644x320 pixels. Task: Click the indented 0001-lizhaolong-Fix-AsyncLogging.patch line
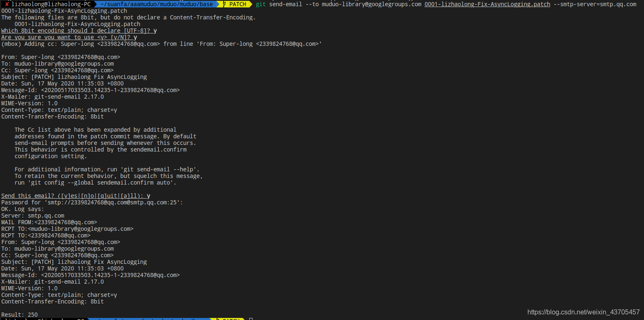[x=77, y=24]
